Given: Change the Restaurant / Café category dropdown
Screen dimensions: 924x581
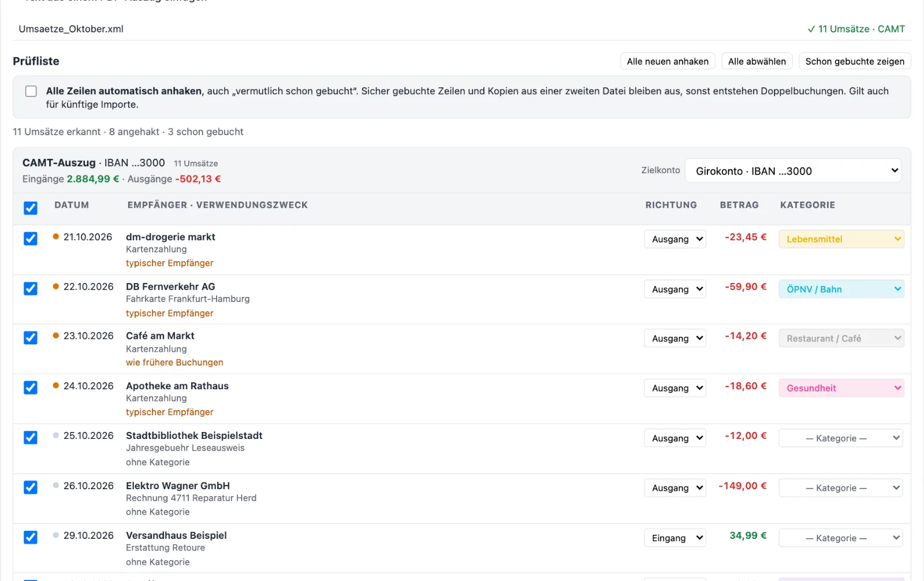Looking at the screenshot, I should [841, 338].
